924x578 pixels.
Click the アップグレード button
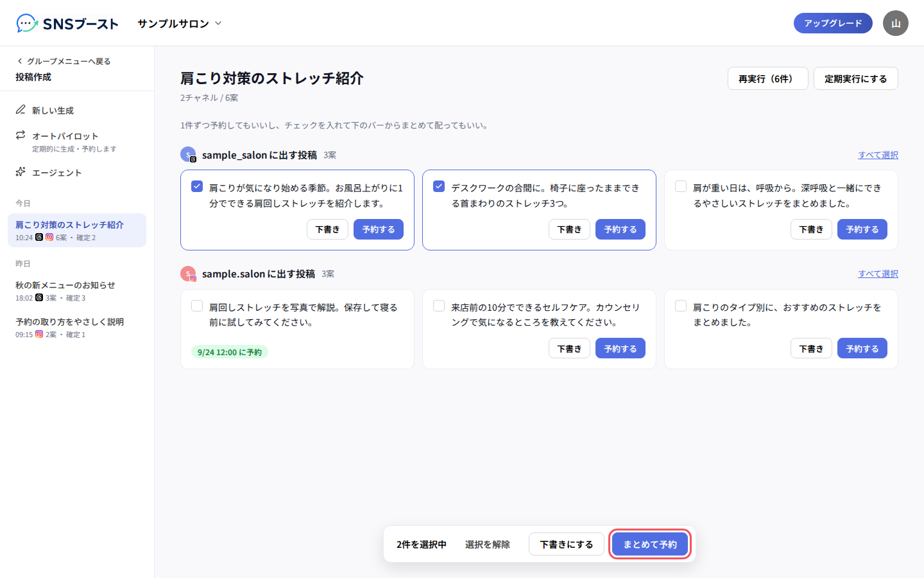tap(833, 23)
